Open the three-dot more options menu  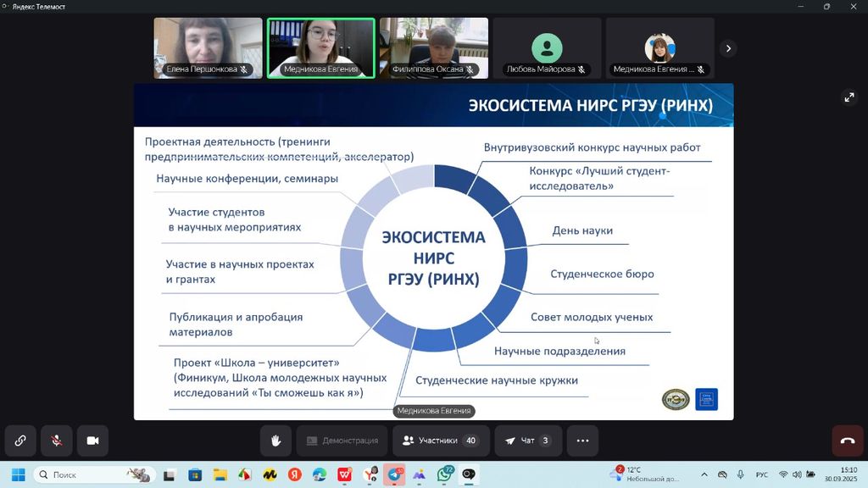pos(582,441)
